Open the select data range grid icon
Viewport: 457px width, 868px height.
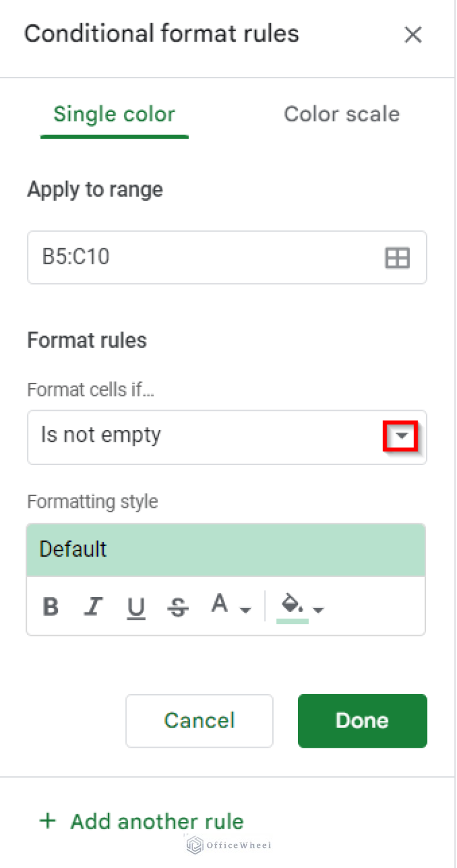pos(397,257)
